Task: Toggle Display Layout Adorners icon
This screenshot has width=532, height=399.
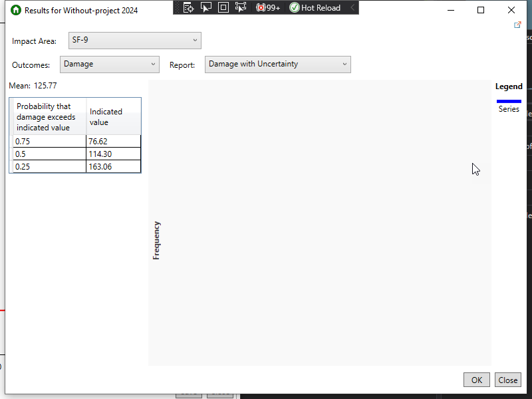Action: pos(223,8)
